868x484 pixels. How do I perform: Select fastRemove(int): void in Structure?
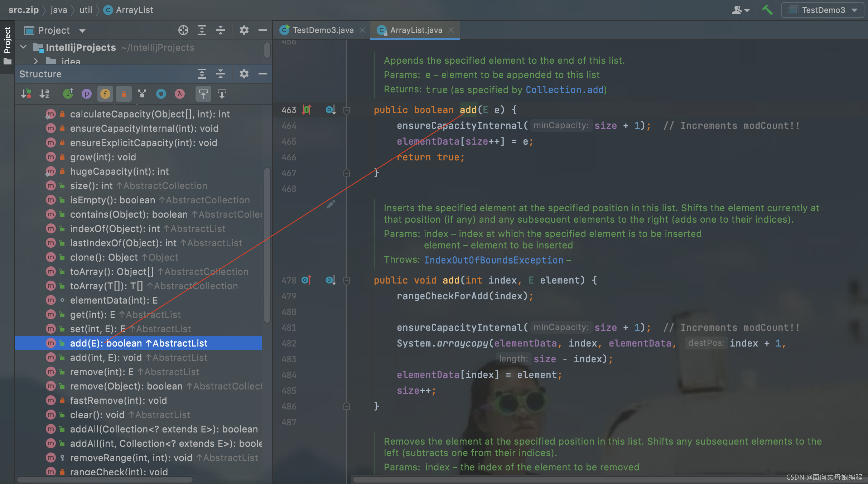(139, 400)
